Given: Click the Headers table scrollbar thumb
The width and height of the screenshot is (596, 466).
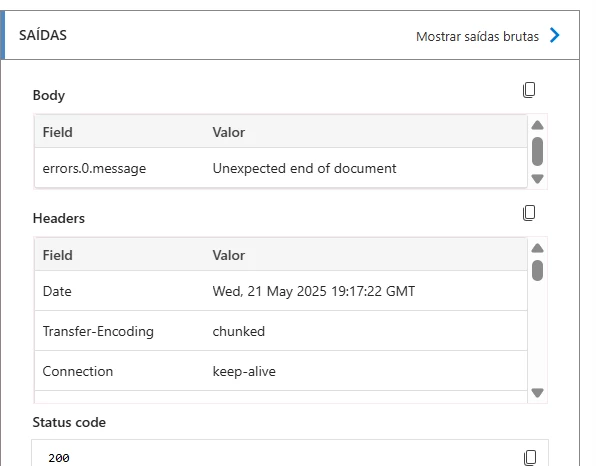Looking at the screenshot, I should (537, 271).
